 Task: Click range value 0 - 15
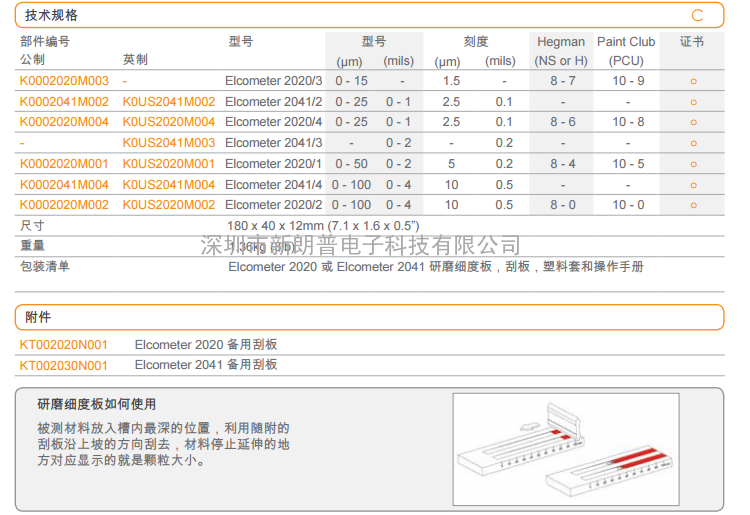tap(351, 81)
